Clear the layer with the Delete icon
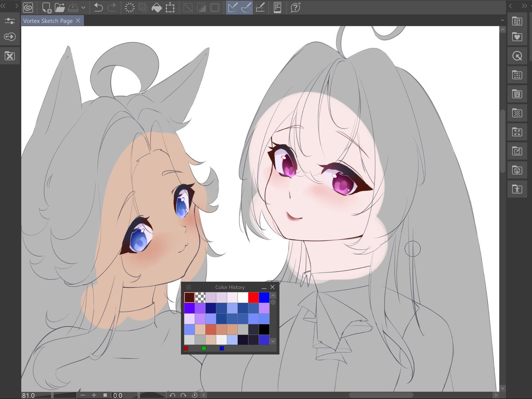Viewport: 532px width, 399px height. 130,7
